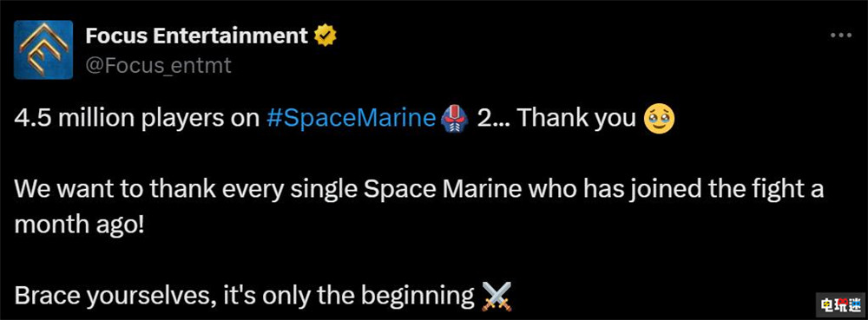
Task: Click the "4.5 million players on" text
Action: [137, 120]
